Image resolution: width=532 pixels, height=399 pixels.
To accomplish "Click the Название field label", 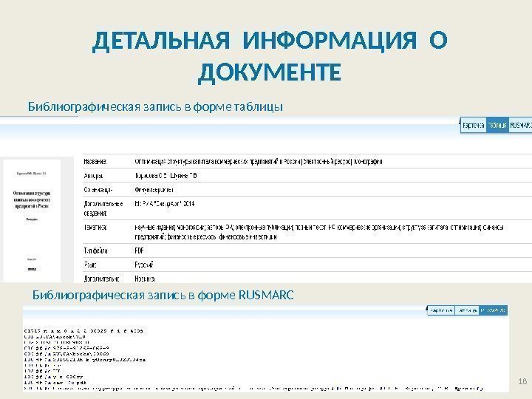I will pyautogui.click(x=95, y=162).
